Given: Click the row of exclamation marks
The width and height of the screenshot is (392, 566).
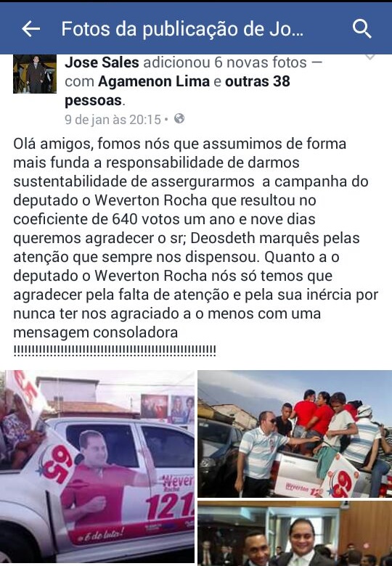Looking at the screenshot, I should tap(115, 350).
